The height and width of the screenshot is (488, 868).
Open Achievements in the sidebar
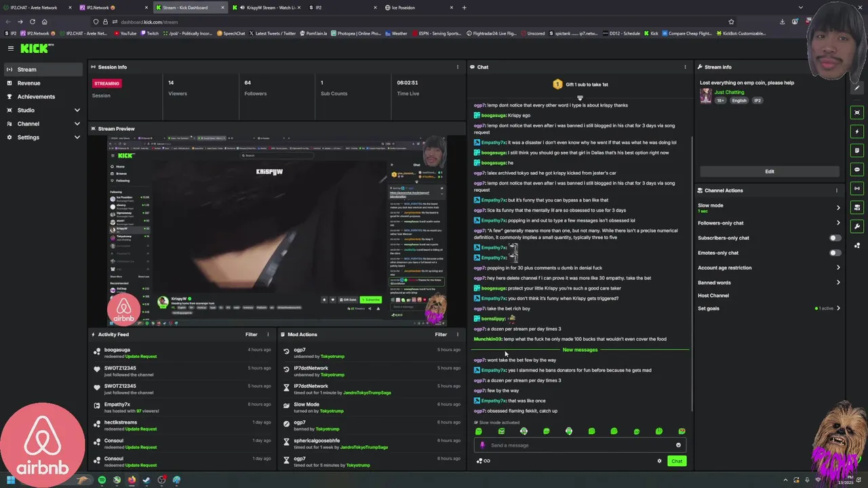(x=43, y=96)
